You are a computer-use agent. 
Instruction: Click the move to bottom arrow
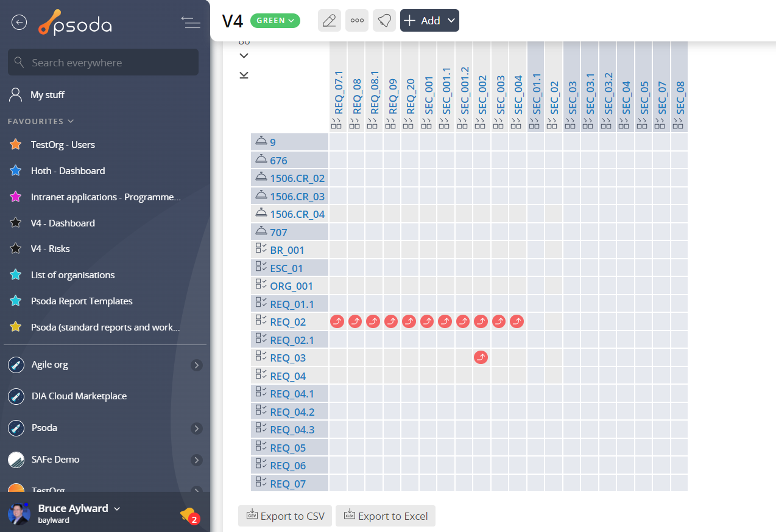(244, 75)
